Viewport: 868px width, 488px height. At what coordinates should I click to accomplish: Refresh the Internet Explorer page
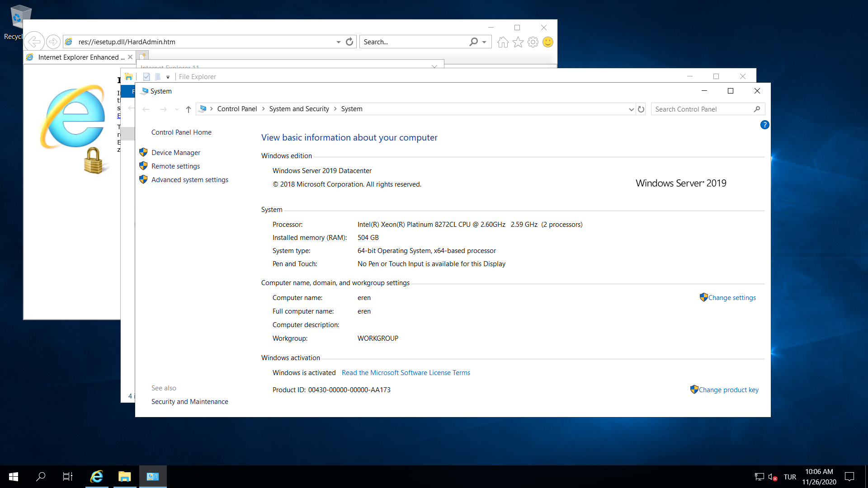(x=349, y=42)
